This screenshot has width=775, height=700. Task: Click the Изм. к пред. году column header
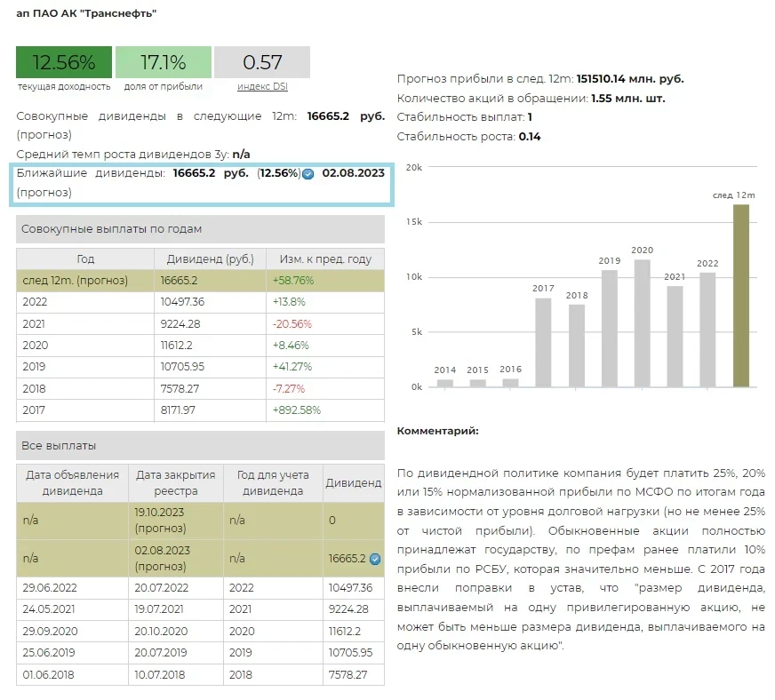tap(325, 259)
